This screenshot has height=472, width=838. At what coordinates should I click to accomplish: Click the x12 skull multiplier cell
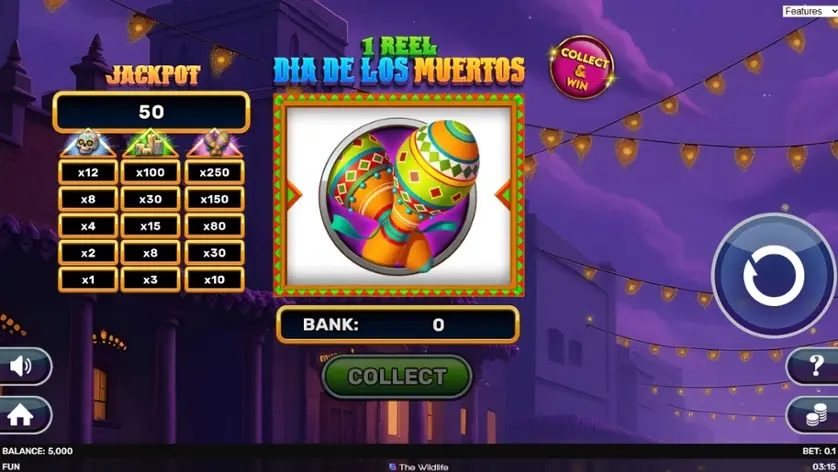[88, 172]
